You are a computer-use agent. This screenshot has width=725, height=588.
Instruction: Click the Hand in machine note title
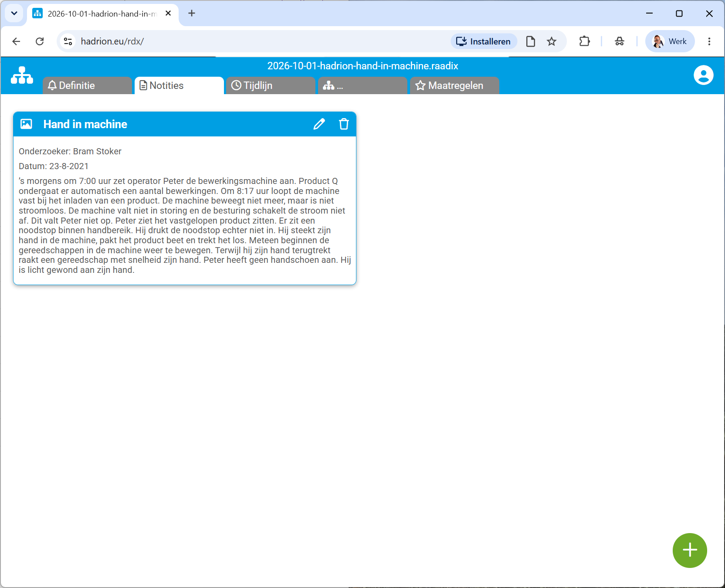click(x=85, y=124)
